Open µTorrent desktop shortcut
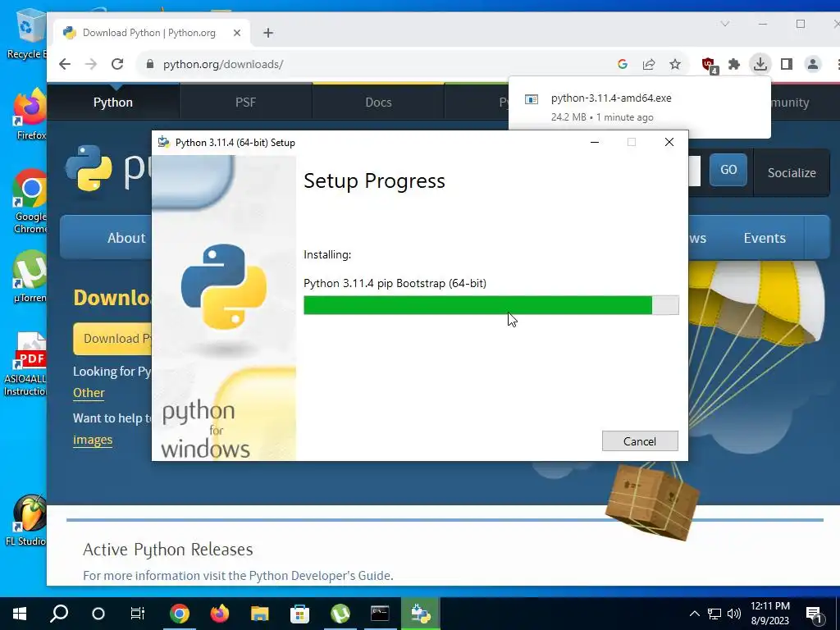The image size is (840, 630). tap(30, 276)
